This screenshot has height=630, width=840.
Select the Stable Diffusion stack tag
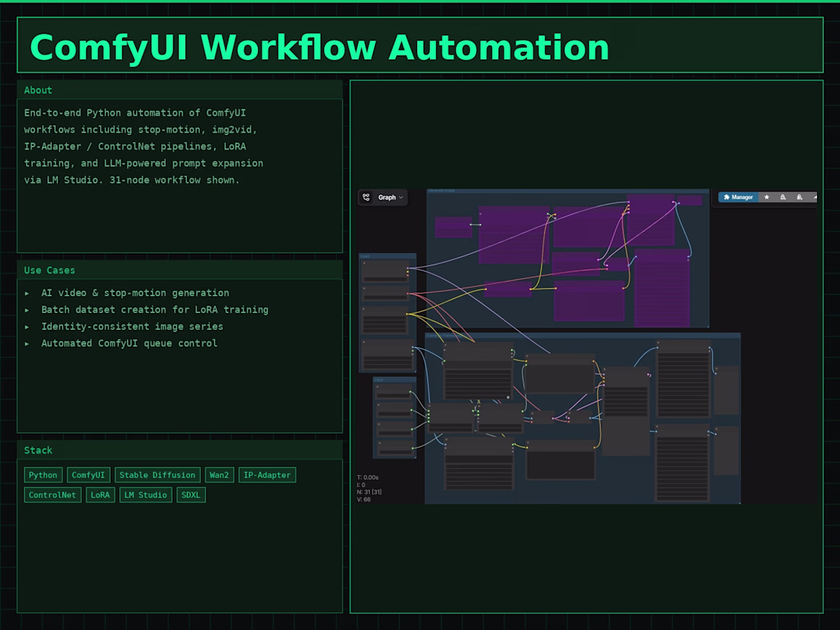157,475
